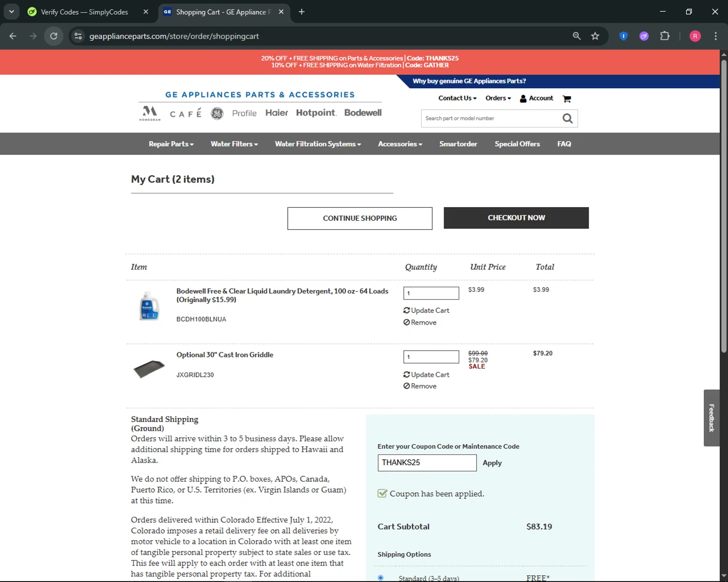
Task: Switch to the Verify Codes — SimplyCodes tab
Action: click(x=84, y=12)
